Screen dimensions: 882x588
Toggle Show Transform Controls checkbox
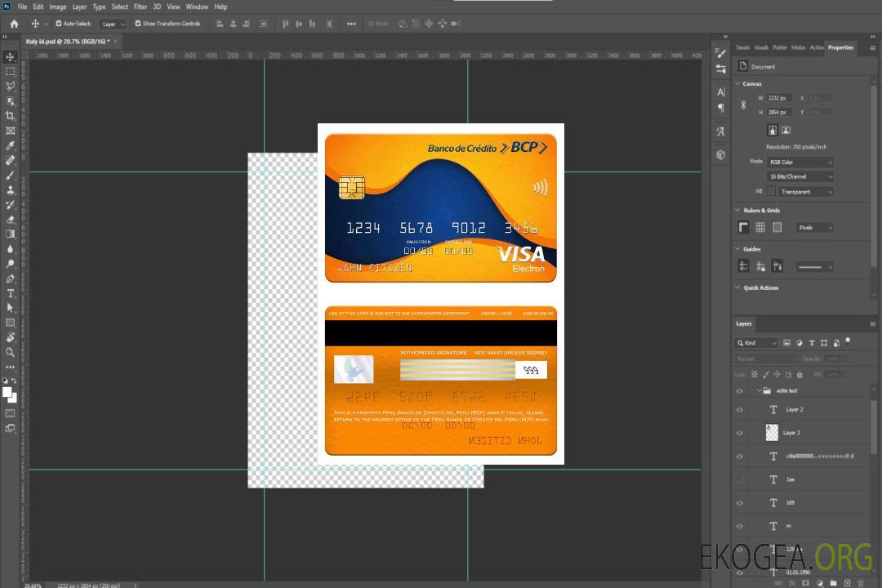pyautogui.click(x=138, y=24)
